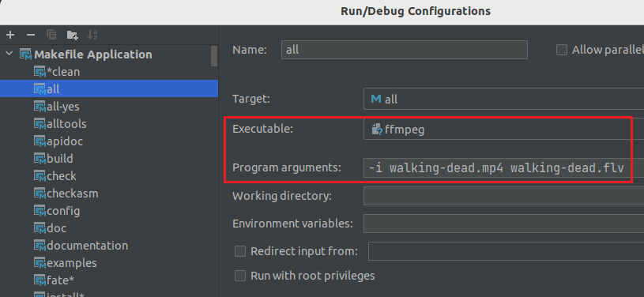The height and width of the screenshot is (297, 644).
Task: Select the Makefile Application group
Action: pos(92,55)
